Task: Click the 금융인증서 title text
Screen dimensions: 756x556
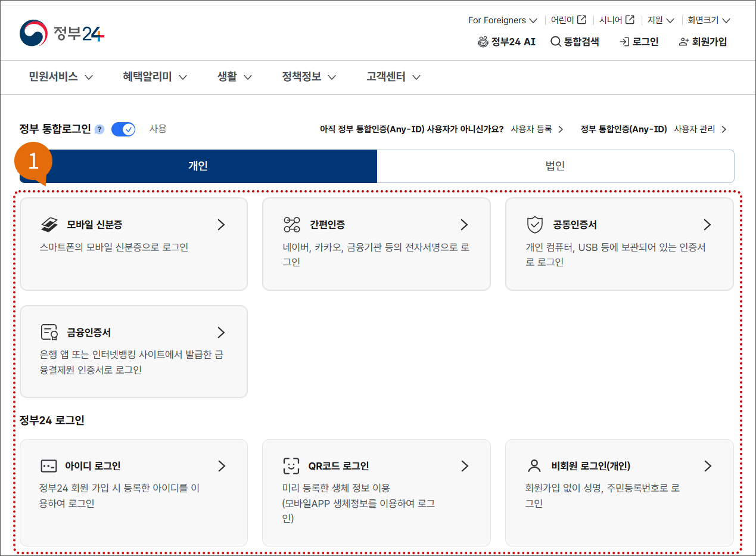Action: 89,333
